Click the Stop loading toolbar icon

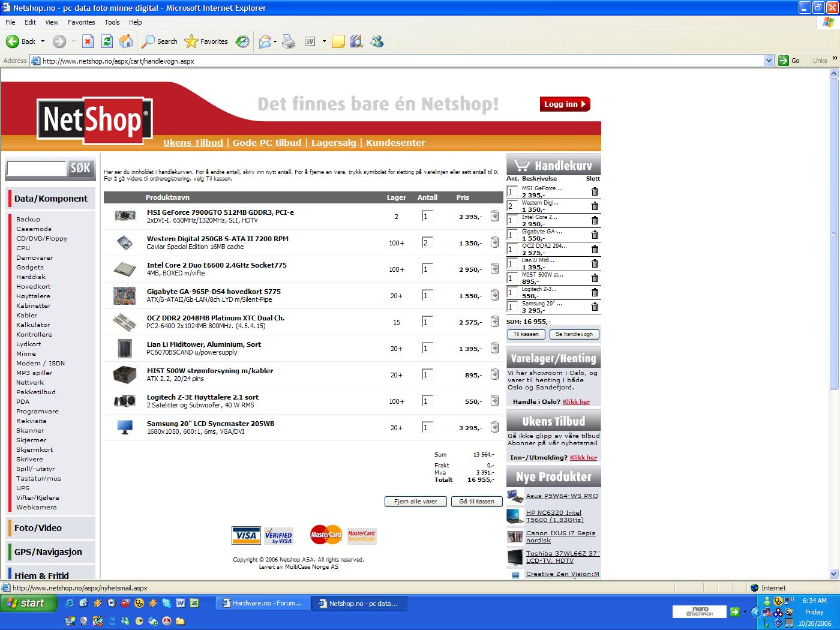point(88,41)
